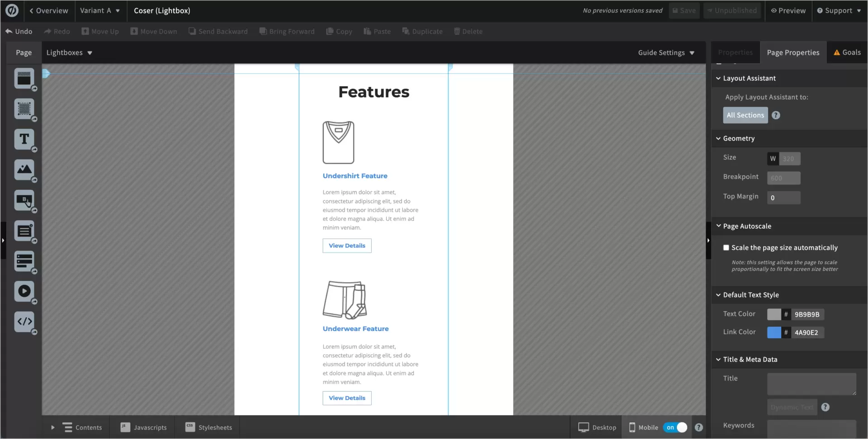Open the Link Color swatch picker
868x439 pixels.
click(x=774, y=332)
